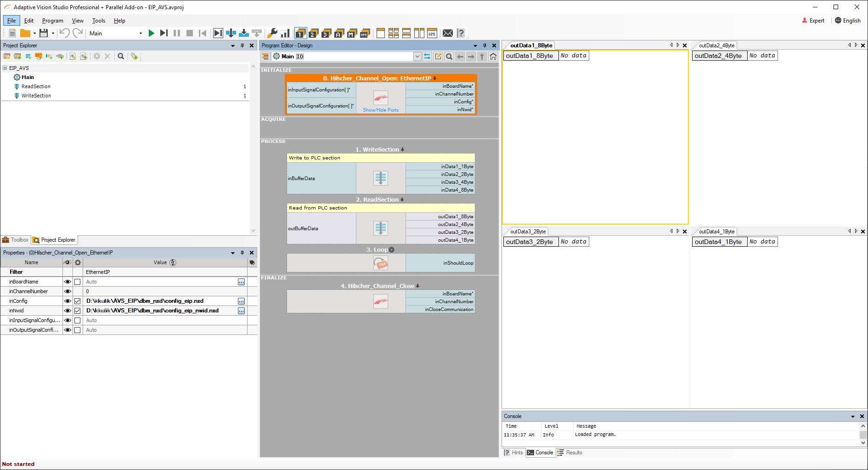Open the Program menu
Image resolution: width=868 pixels, height=470 pixels.
tap(52, 21)
